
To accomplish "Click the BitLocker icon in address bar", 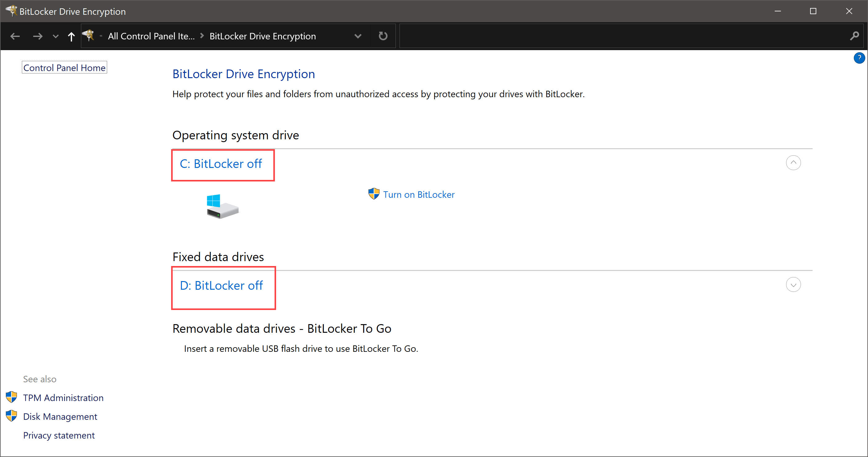I will tap(89, 35).
